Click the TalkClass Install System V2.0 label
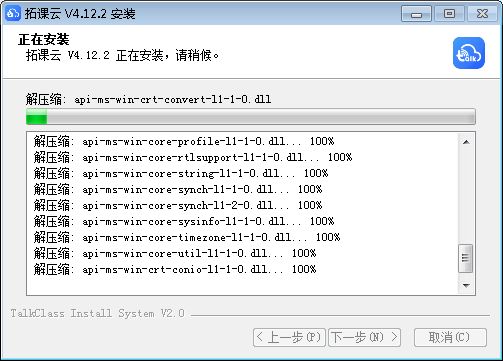The height and width of the screenshot is (361, 503). coord(97,313)
